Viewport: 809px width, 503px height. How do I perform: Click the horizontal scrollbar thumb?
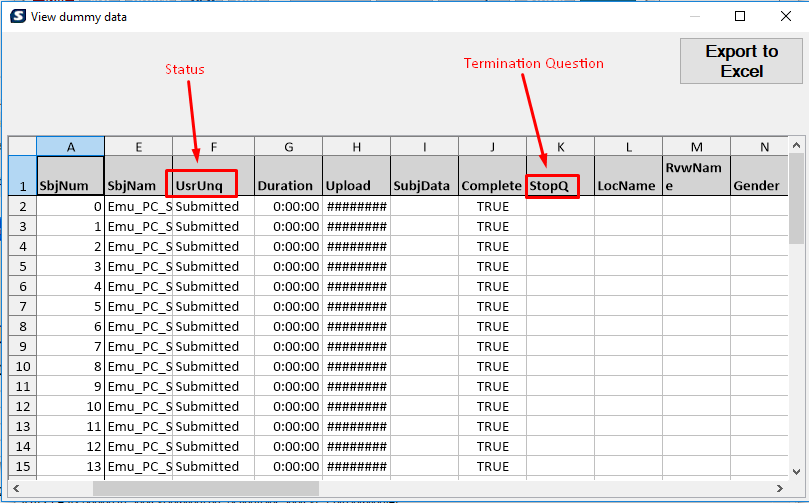(206, 488)
